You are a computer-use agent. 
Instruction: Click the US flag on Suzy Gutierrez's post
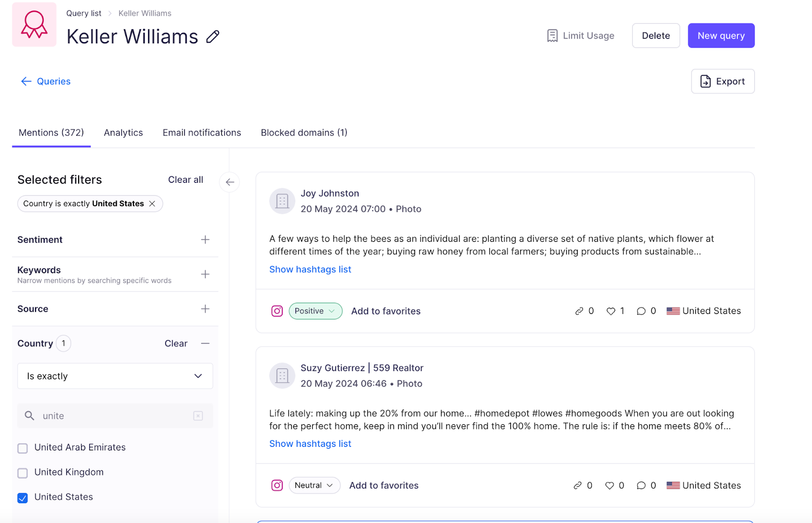pyautogui.click(x=673, y=486)
